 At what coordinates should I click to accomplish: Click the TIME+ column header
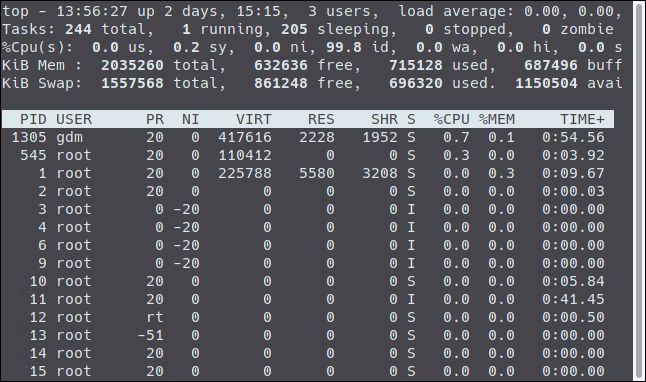click(582, 119)
